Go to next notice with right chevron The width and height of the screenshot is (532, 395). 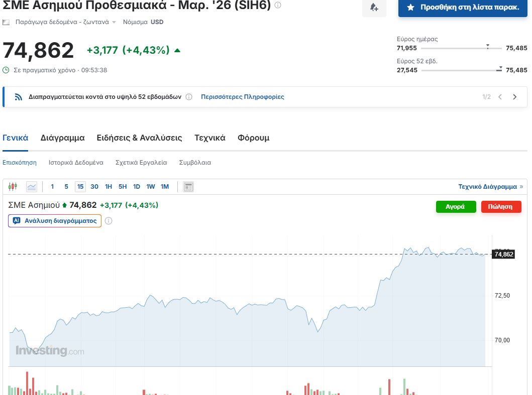514,97
